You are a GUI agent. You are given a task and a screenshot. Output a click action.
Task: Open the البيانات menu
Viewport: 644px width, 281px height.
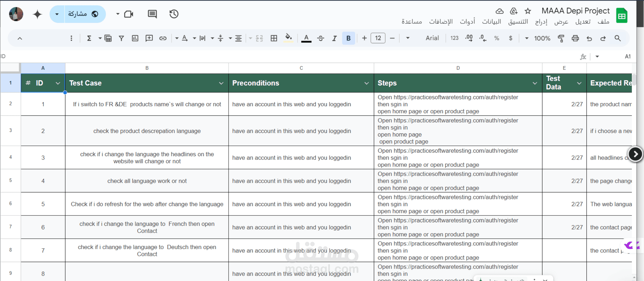[491, 22]
